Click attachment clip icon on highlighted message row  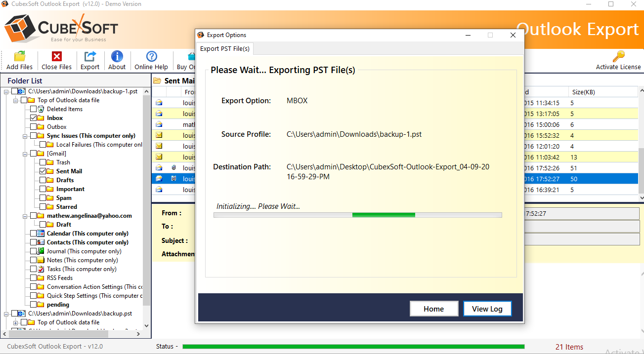pos(173,179)
